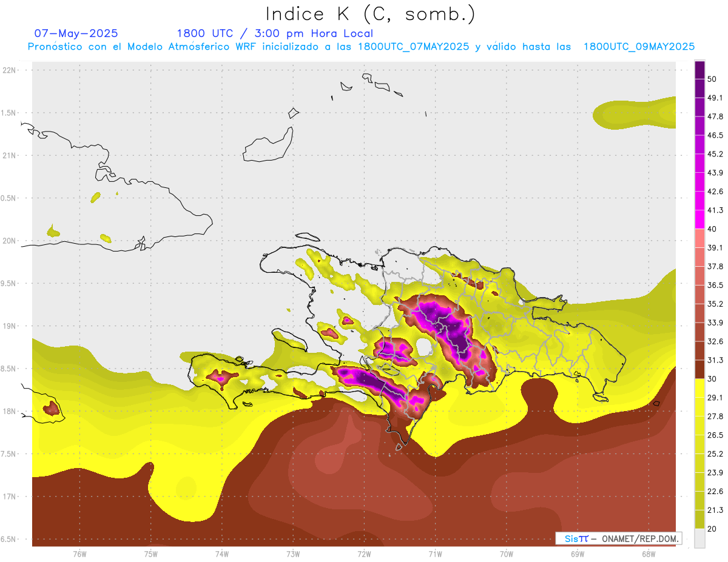Screen dimensions: 728x562
Task: Click '1800 UTC / 3:00 pm Hora Local' text
Action: coord(274,33)
